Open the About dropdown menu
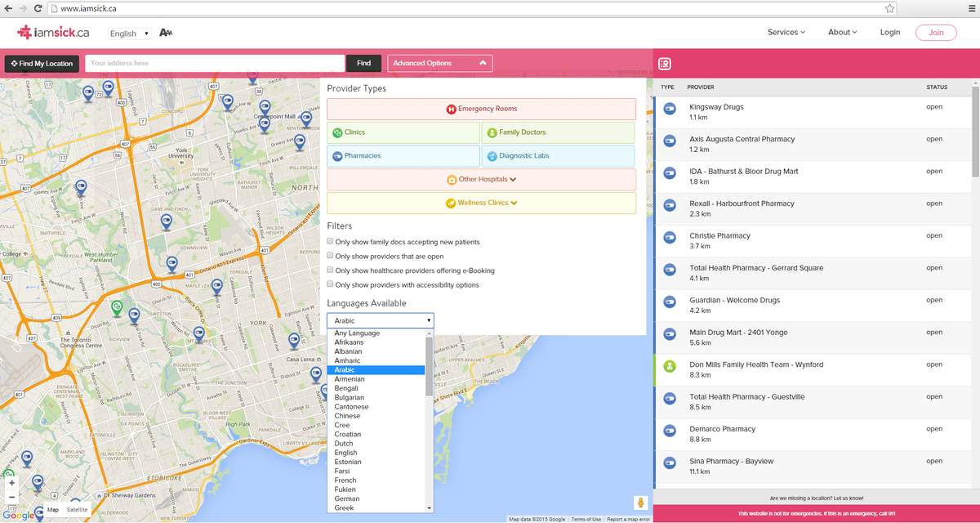Image resolution: width=980 pixels, height=523 pixels. point(842,33)
